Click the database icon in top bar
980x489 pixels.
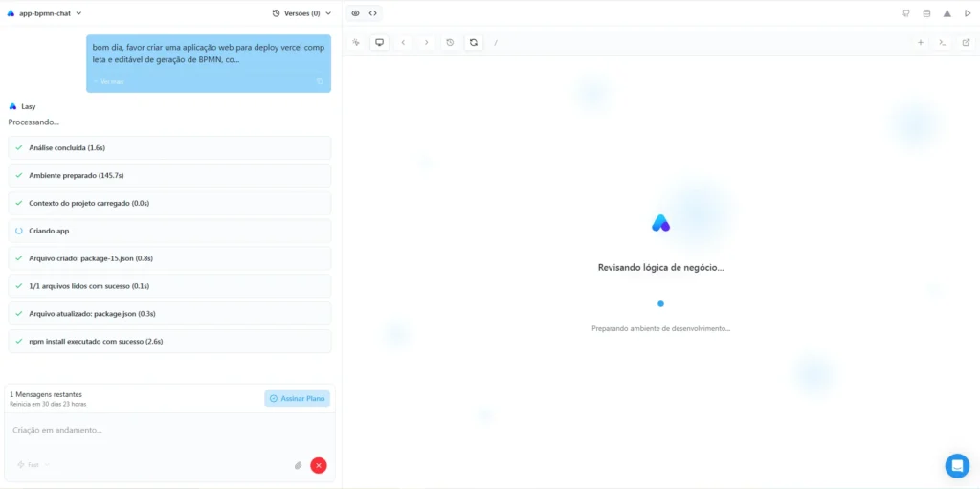coord(926,13)
